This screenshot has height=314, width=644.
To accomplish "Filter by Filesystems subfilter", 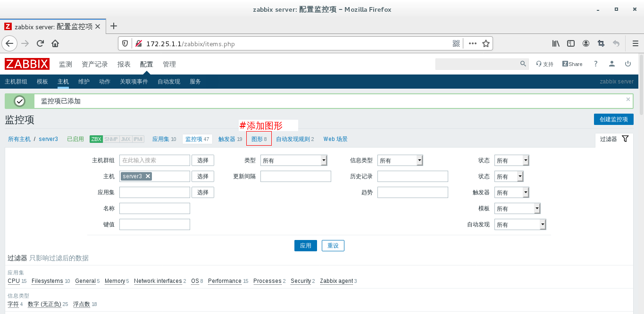I will tap(47, 281).
